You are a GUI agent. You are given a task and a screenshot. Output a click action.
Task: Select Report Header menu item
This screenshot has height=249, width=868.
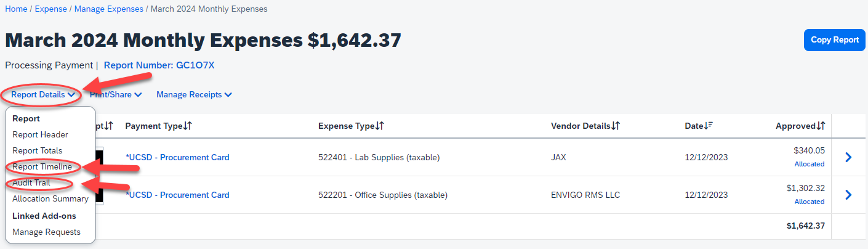click(x=40, y=134)
